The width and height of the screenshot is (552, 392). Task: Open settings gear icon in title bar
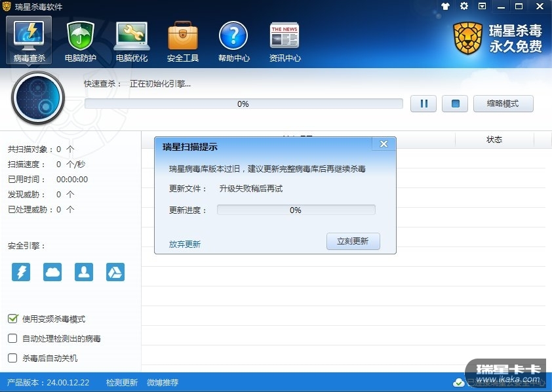coord(464,6)
